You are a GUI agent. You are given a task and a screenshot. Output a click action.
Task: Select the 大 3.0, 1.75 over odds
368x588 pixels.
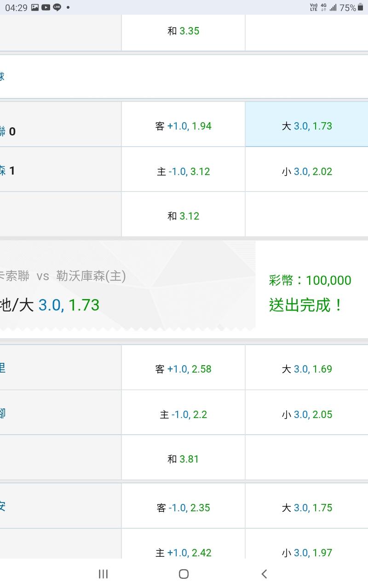tap(307, 508)
